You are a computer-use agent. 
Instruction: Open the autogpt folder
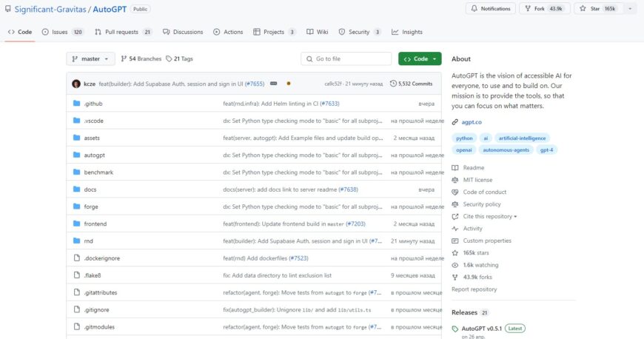[95, 155]
